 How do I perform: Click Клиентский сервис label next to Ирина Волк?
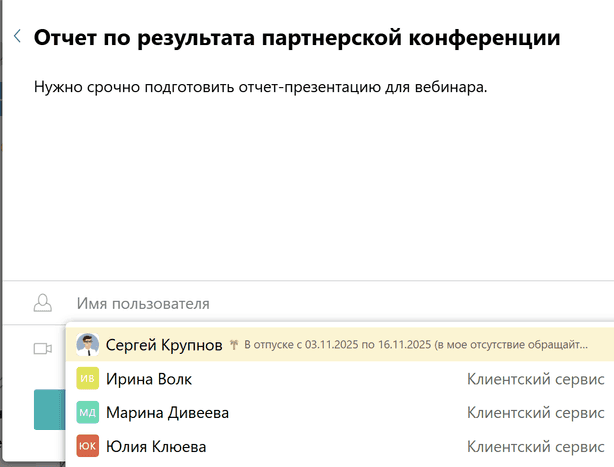535,379
